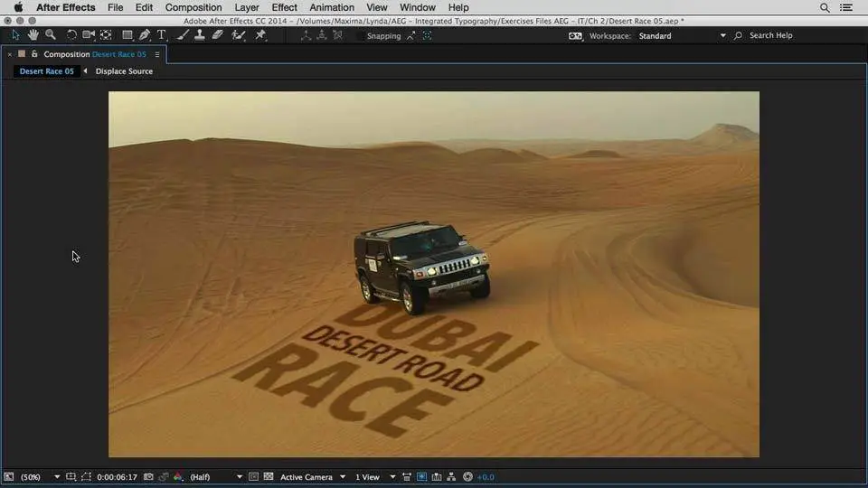The image size is (868, 488).
Task: Toggle the Fast Previews option
Action: (x=422, y=477)
